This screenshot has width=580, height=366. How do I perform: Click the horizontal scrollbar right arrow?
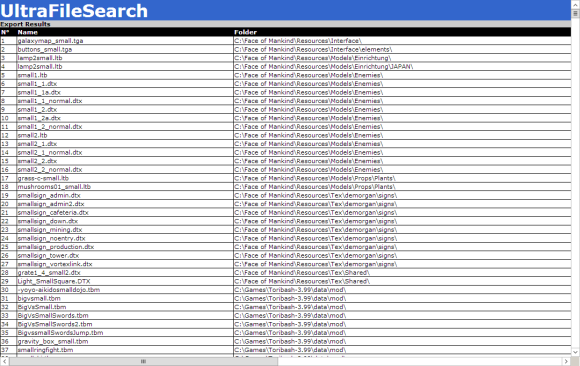[566, 361]
